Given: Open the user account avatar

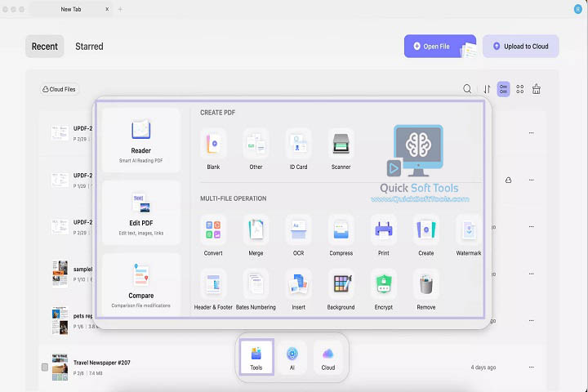Looking at the screenshot, I should click(x=578, y=9).
